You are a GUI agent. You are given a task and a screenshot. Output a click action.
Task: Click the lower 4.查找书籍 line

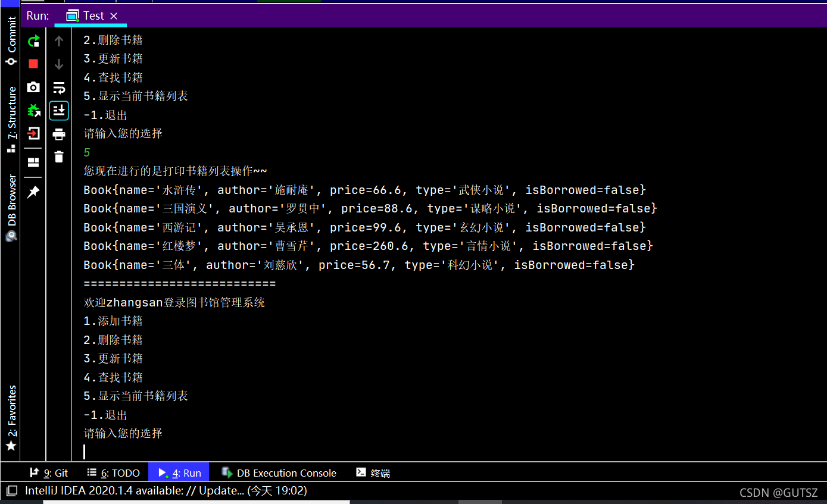coord(113,377)
